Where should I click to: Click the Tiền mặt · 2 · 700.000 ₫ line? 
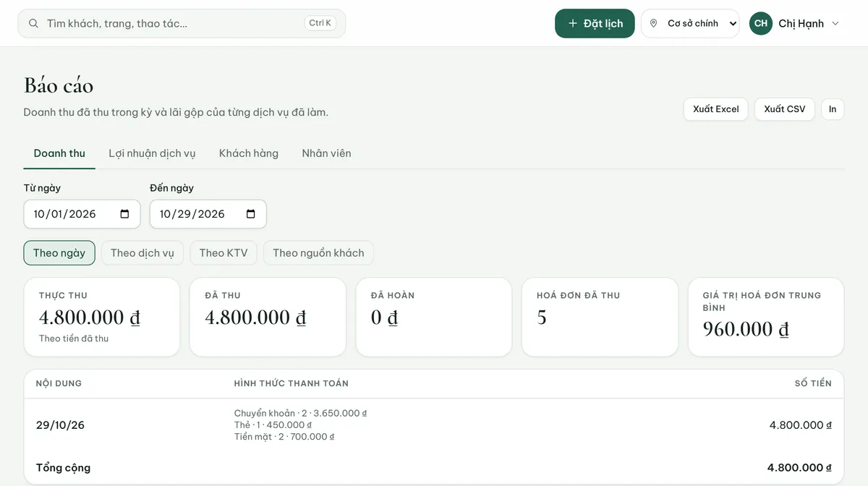point(284,437)
